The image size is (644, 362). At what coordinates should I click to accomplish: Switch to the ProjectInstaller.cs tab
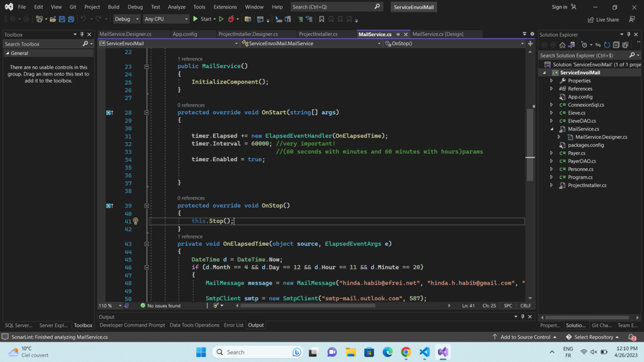click(x=318, y=34)
